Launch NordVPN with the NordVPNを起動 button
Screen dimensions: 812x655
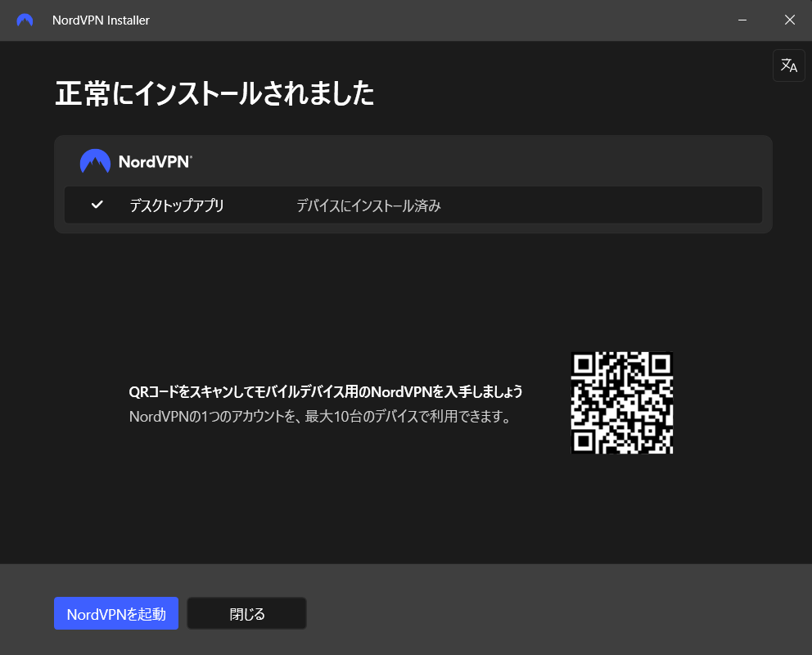click(116, 613)
